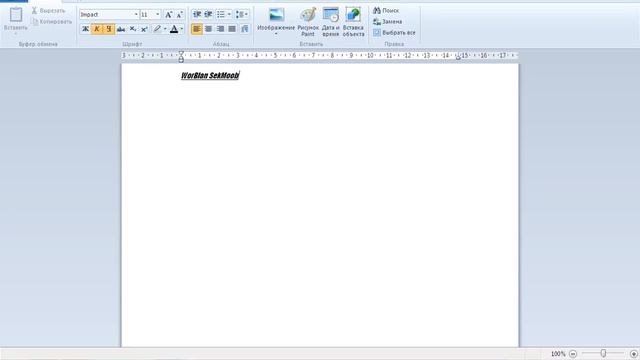This screenshot has height=360, width=640.
Task: Click the 100% zoom level label
Action: click(558, 354)
